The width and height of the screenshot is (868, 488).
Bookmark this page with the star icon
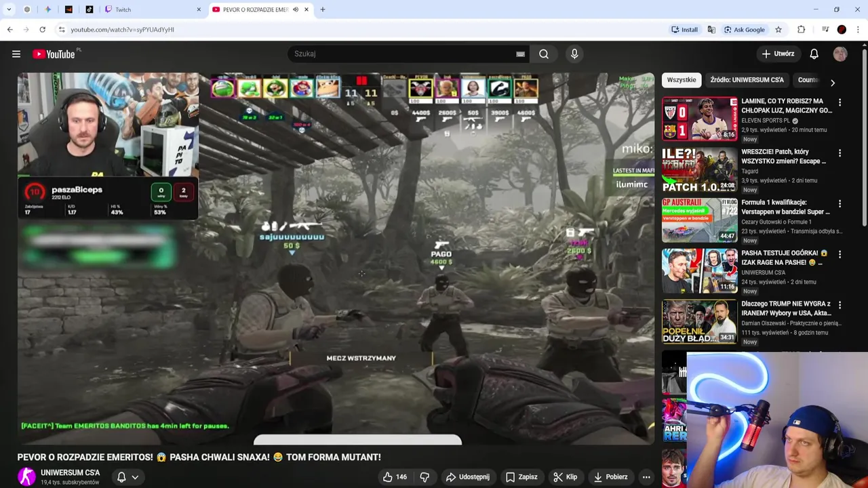778,30
